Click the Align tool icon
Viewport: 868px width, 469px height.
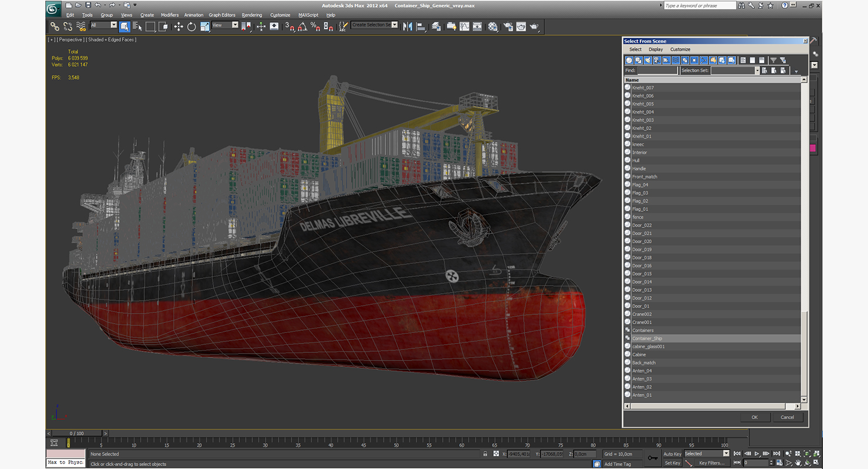(x=421, y=26)
